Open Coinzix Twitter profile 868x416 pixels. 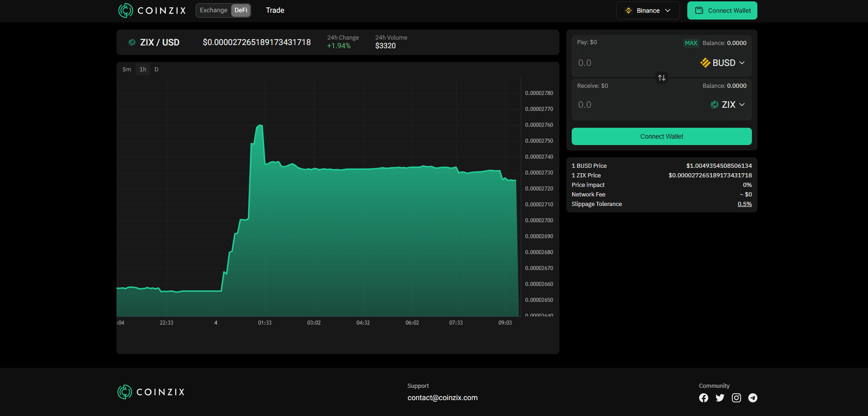pyautogui.click(x=719, y=397)
